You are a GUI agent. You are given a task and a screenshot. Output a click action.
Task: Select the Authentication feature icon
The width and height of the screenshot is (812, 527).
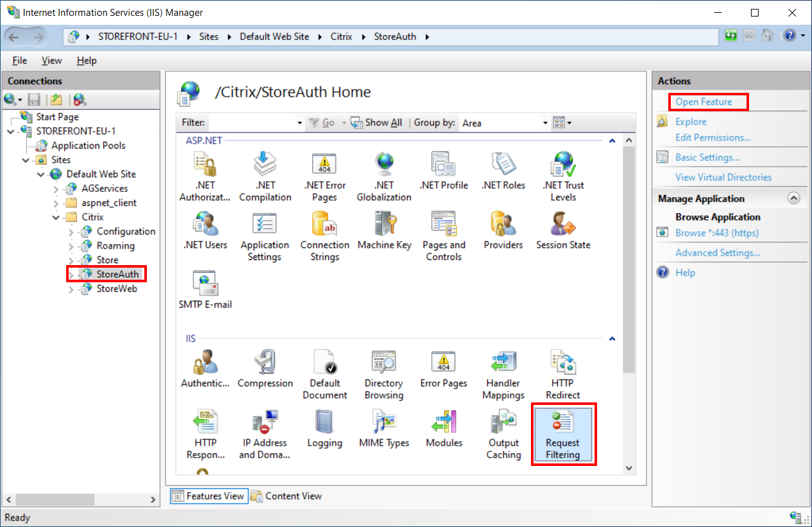click(205, 369)
